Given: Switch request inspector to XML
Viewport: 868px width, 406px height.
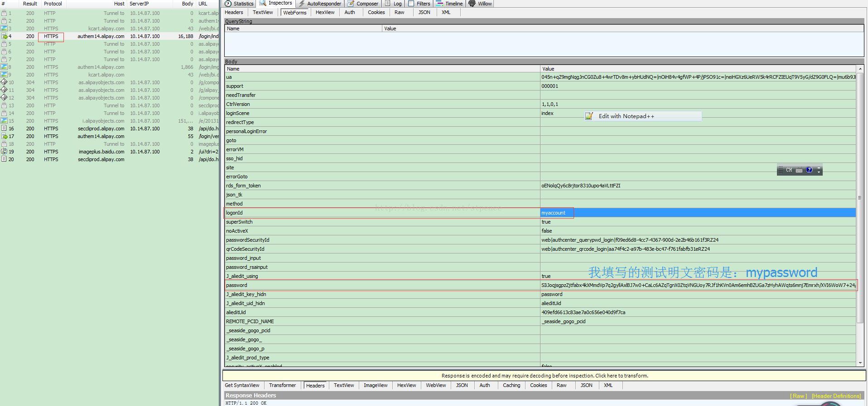Looking at the screenshot, I should pyautogui.click(x=446, y=13).
